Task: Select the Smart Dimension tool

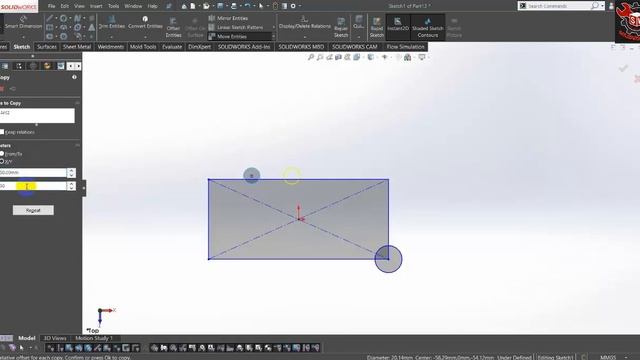Action: pyautogui.click(x=23, y=22)
